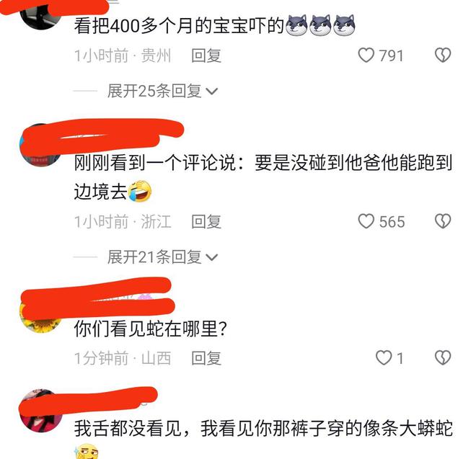Tap the comment text 你们看见蛇在哪里
Viewport: 476px width, 459px height.
click(x=151, y=329)
